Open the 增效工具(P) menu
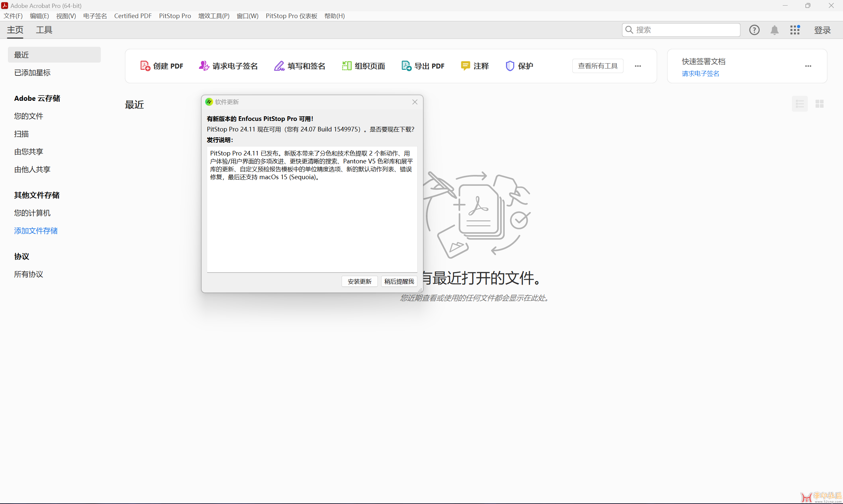 pyautogui.click(x=214, y=16)
